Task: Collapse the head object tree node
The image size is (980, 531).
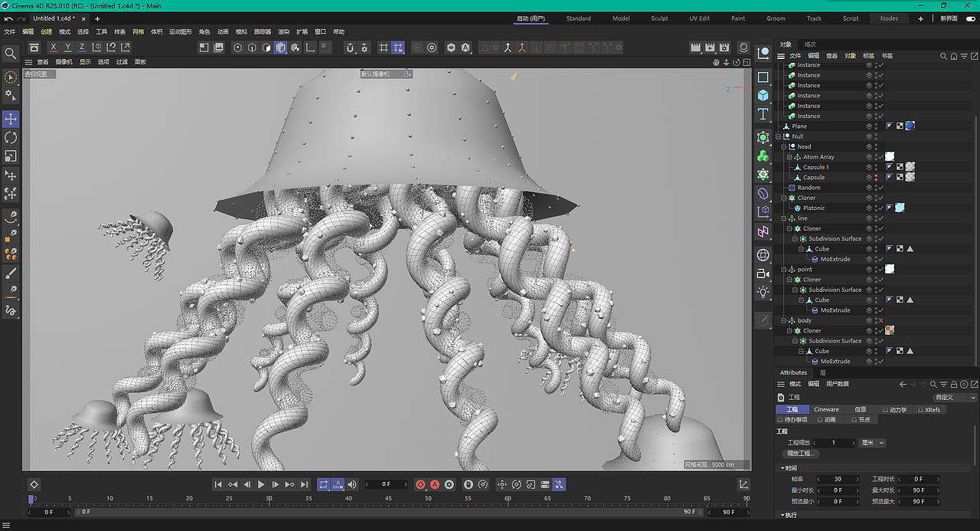Action: [x=784, y=146]
